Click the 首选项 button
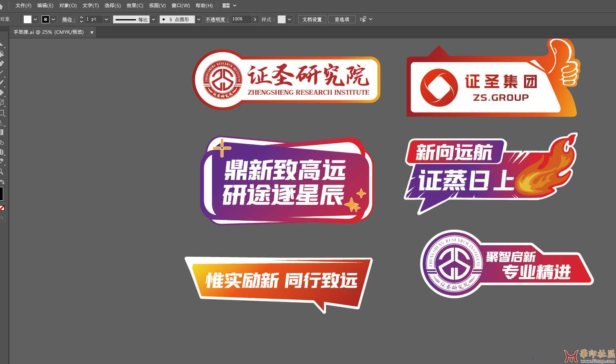Screen dimensions: 616x364 (342, 19)
